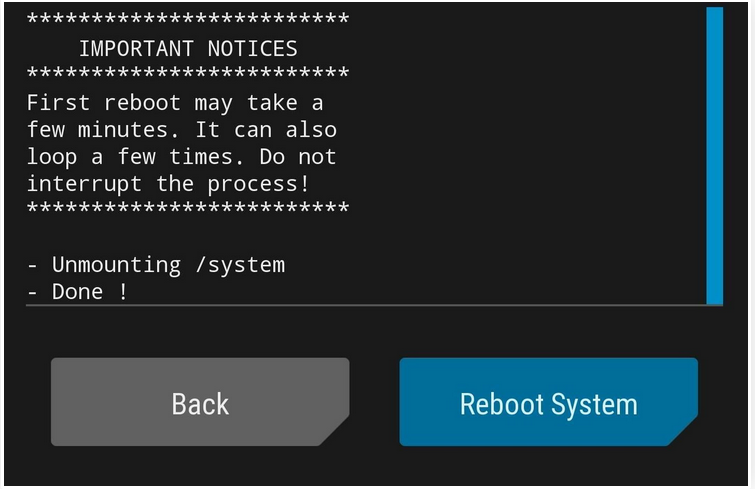Click the exclamation mark after 'Done'
Image resolution: width=755 pixels, height=489 pixels.
click(x=123, y=292)
